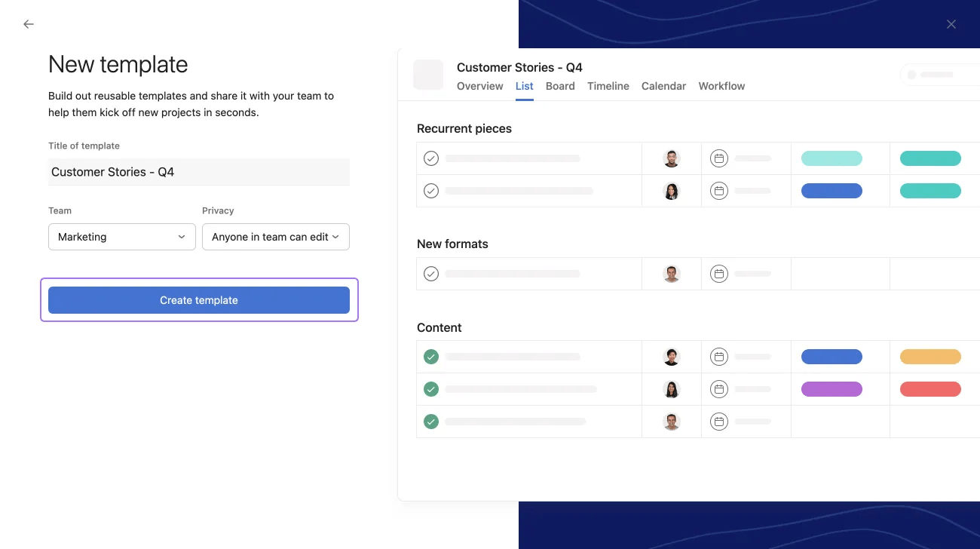The height and width of the screenshot is (549, 980).
Task: Click the woman avatar in second Recurrent pieces row
Action: click(x=672, y=192)
